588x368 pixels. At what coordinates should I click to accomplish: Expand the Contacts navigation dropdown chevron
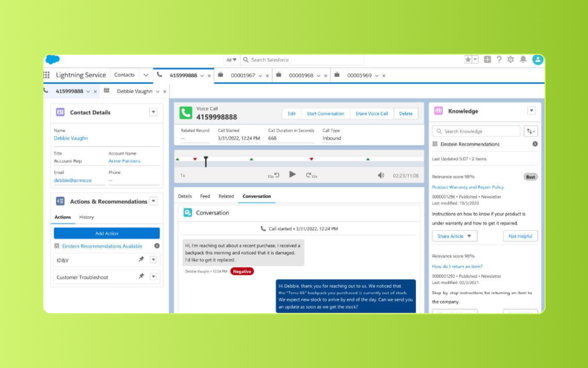(146, 75)
